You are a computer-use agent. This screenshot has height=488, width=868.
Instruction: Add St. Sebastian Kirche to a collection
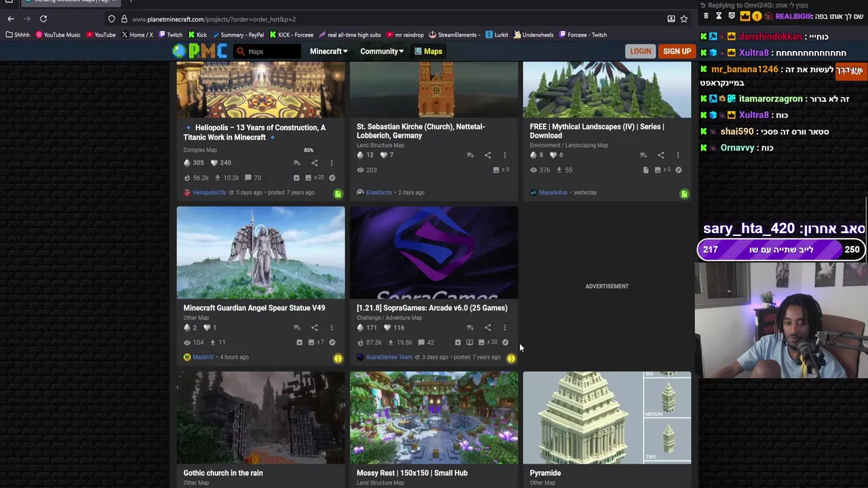click(470, 155)
